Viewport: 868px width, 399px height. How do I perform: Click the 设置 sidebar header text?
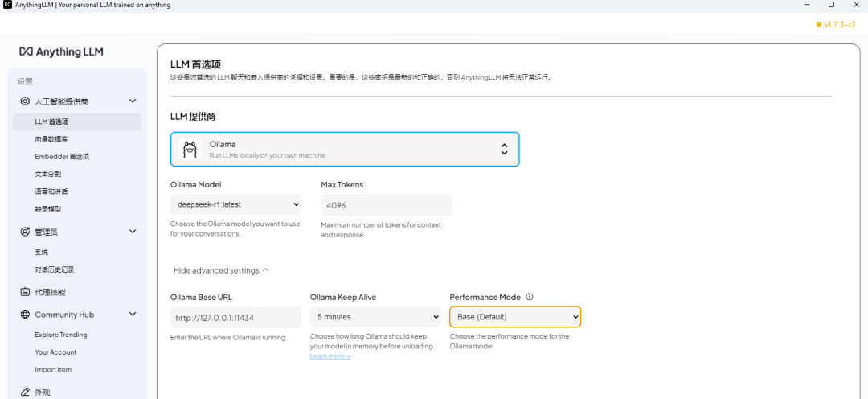coord(26,81)
